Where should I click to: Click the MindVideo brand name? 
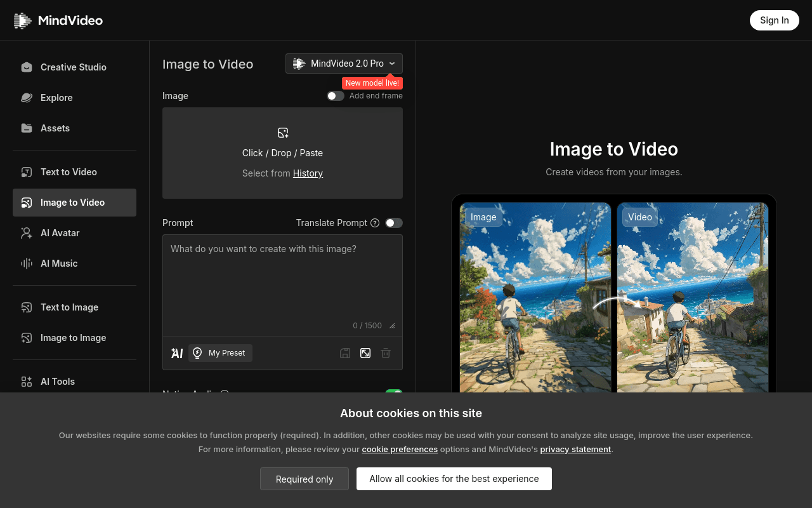click(x=70, y=20)
